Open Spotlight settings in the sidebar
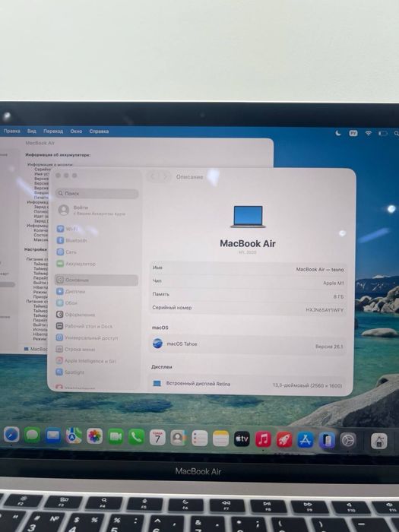 coord(97,372)
